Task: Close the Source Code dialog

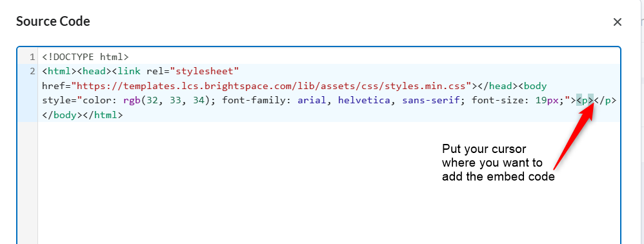Action: coord(618,22)
